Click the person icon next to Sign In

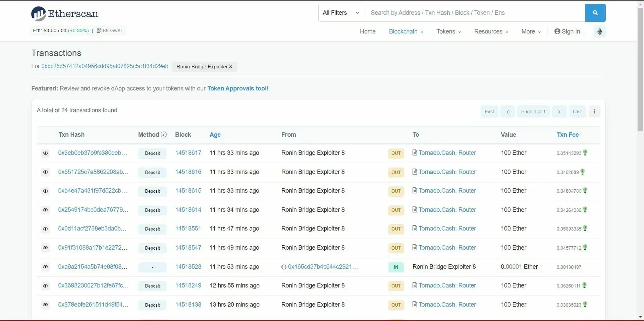point(557,31)
